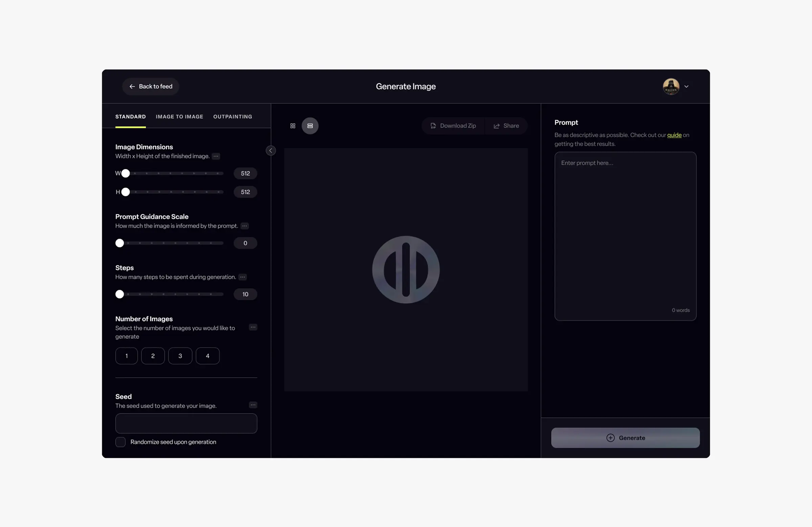This screenshot has height=527, width=812.
Task: Expand the profile dropdown chevron
Action: [686, 87]
